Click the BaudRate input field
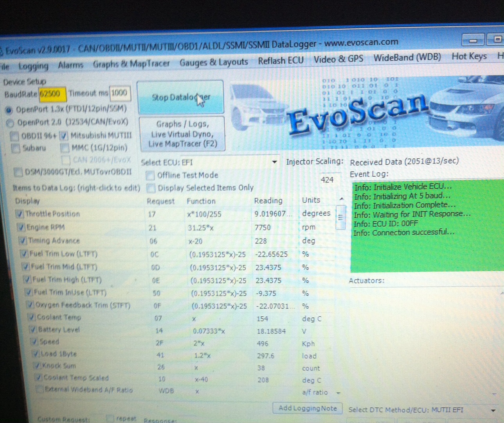Screen dimensions: 504x423 52,94
